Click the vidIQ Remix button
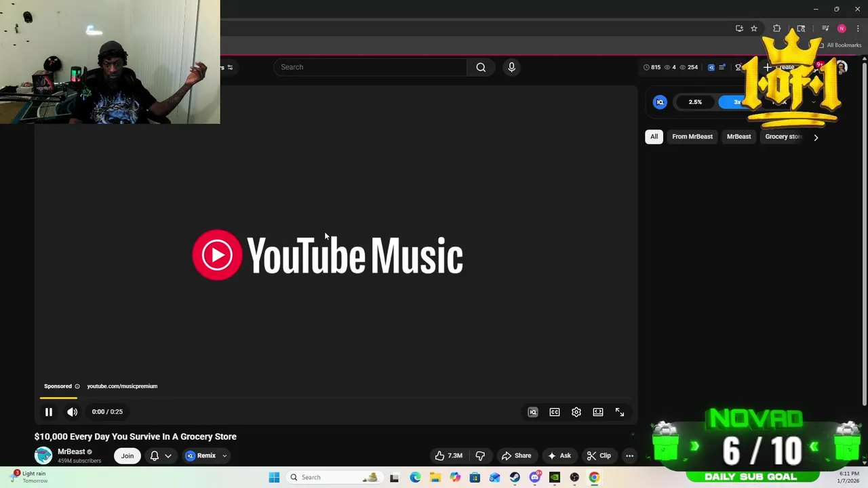Viewport: 868px width, 488px height. click(x=201, y=455)
